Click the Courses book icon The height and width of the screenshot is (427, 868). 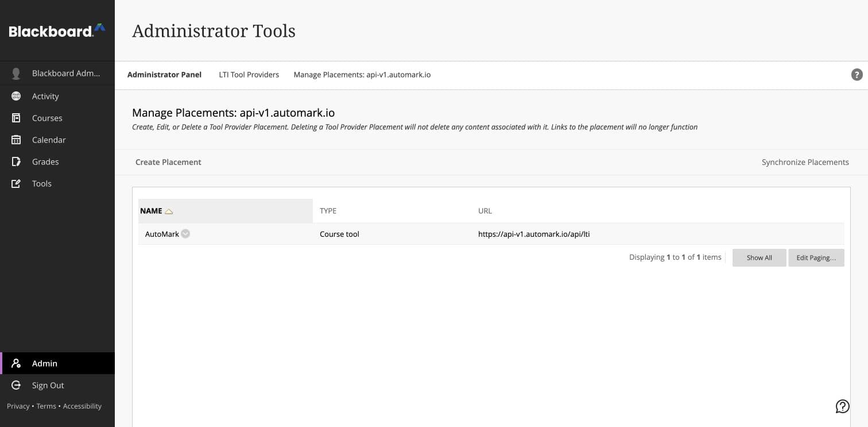[16, 118]
